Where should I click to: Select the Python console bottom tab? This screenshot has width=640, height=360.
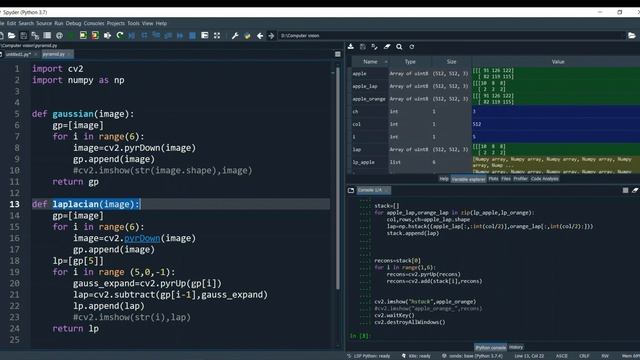(490, 347)
